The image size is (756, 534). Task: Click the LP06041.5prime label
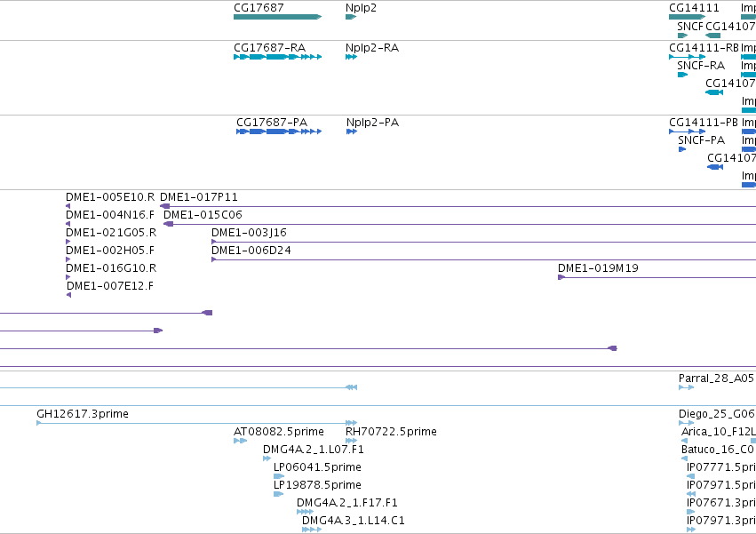tap(317, 467)
